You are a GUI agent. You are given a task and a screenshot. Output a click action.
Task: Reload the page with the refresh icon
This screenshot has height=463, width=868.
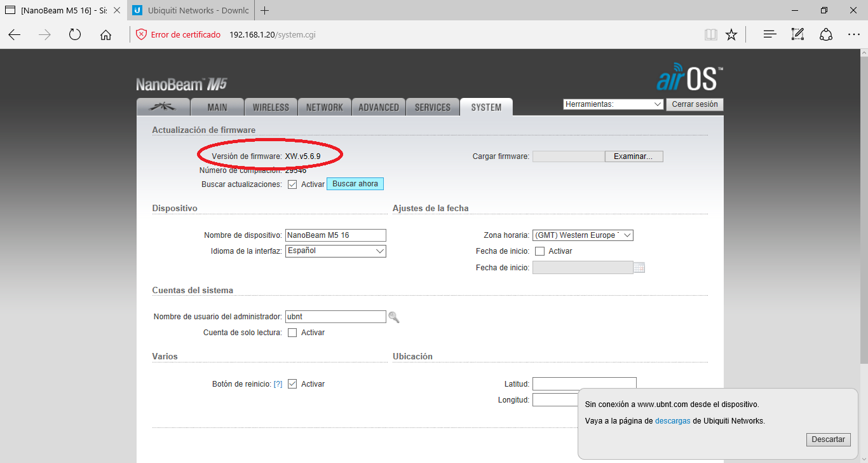pyautogui.click(x=75, y=34)
